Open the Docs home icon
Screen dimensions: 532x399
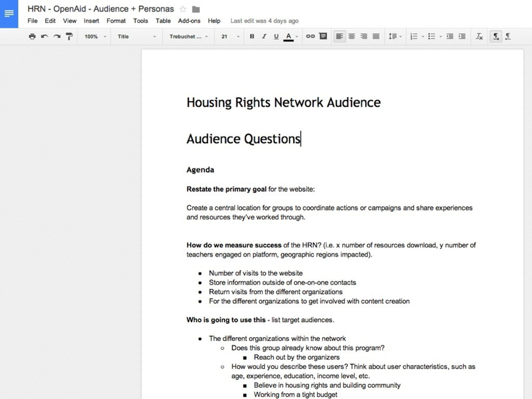pyautogui.click(x=9, y=14)
